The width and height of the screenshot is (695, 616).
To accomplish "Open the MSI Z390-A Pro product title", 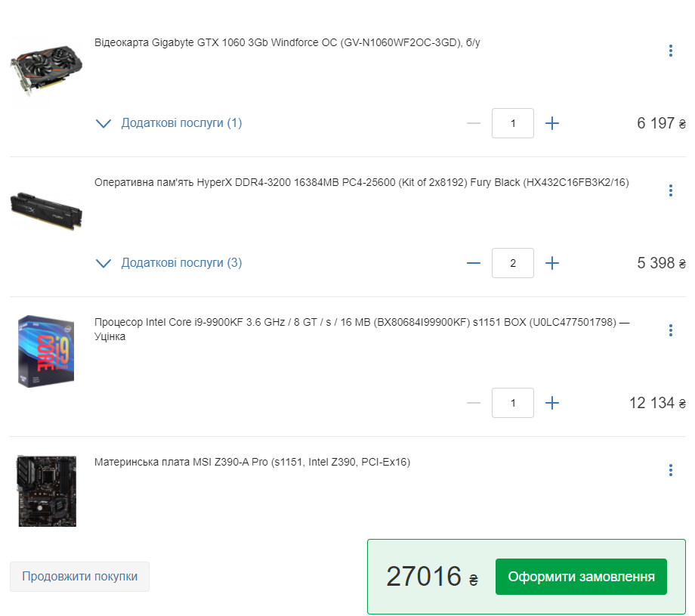I will [252, 462].
